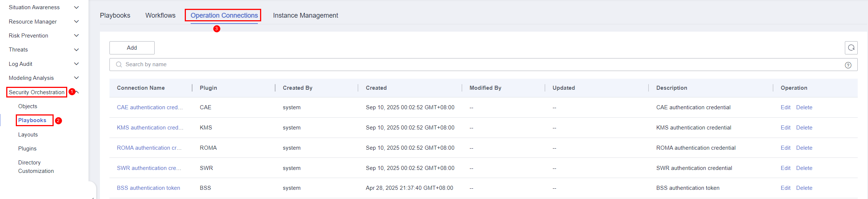Focus the Search by name field
The height and width of the screenshot is (199, 868).
pos(478,64)
